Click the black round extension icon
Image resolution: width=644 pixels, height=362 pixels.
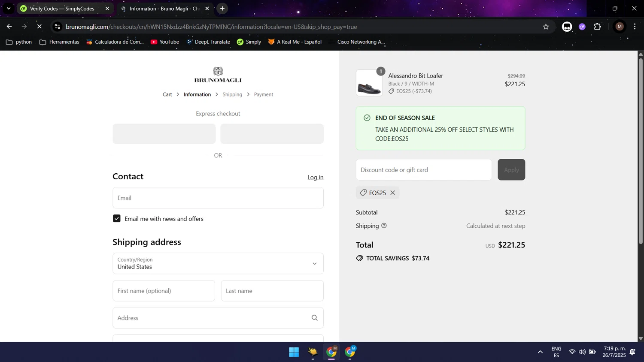(567, 27)
